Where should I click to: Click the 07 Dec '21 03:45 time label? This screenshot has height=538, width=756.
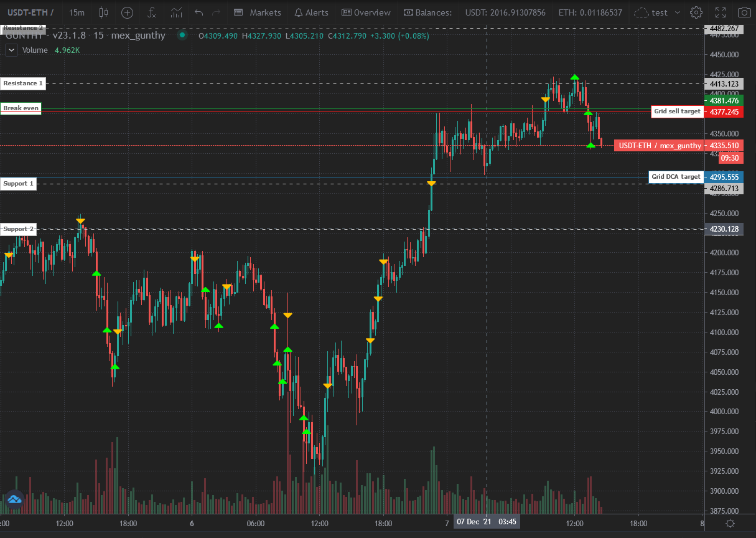486,521
